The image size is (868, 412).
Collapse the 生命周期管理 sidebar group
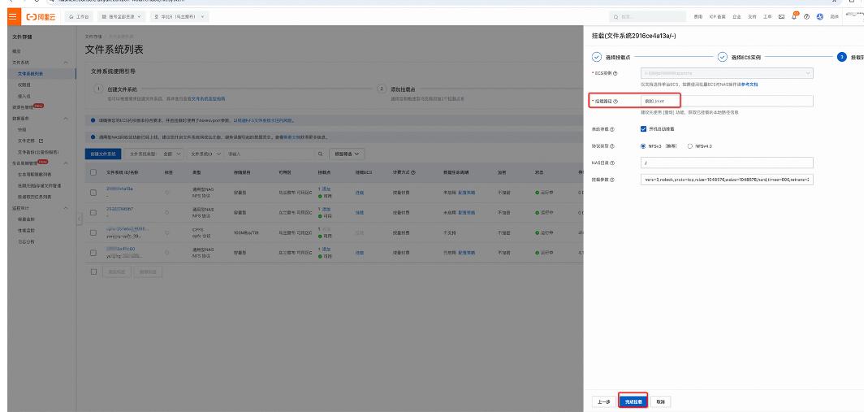(66, 163)
